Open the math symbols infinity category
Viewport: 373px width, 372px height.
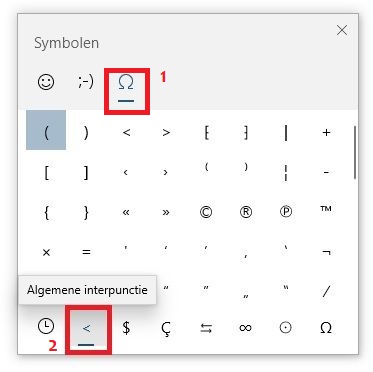tap(246, 328)
